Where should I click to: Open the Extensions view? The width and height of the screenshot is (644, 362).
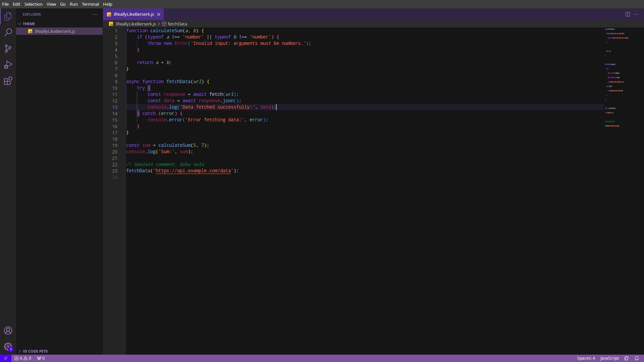[8, 81]
